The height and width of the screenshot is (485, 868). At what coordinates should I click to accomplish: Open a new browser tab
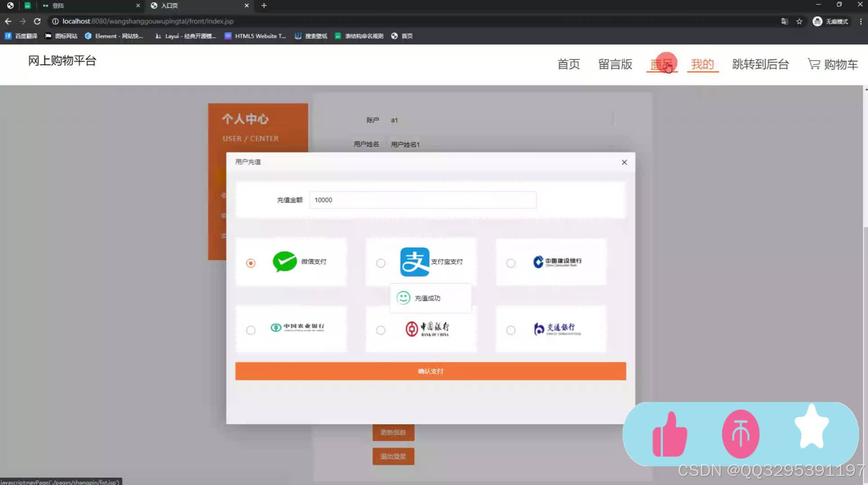pos(264,5)
